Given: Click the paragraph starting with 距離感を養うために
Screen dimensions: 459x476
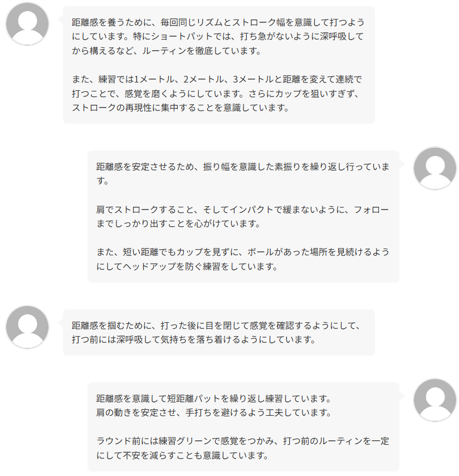Looking at the screenshot, I should pyautogui.click(x=218, y=37).
